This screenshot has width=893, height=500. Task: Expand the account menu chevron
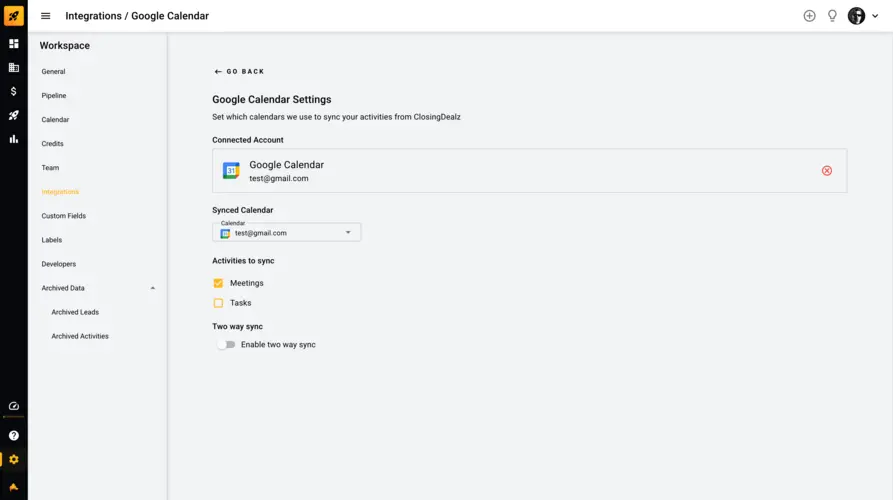(x=875, y=16)
